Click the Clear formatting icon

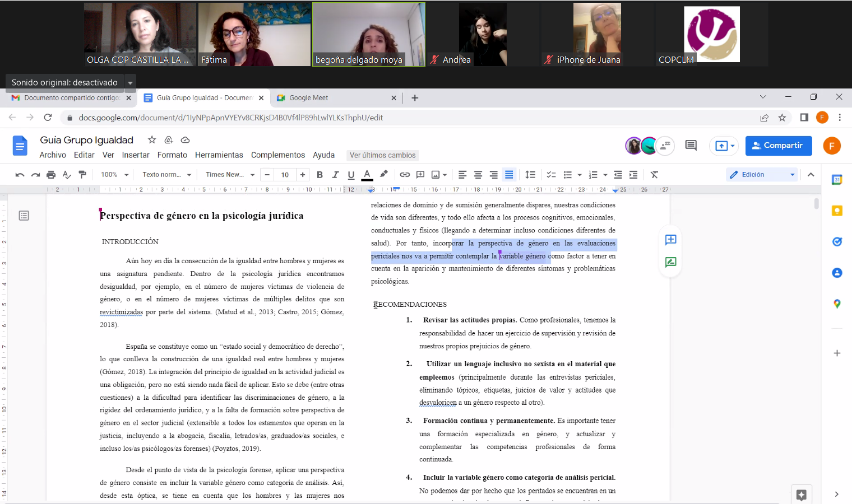pyautogui.click(x=654, y=175)
